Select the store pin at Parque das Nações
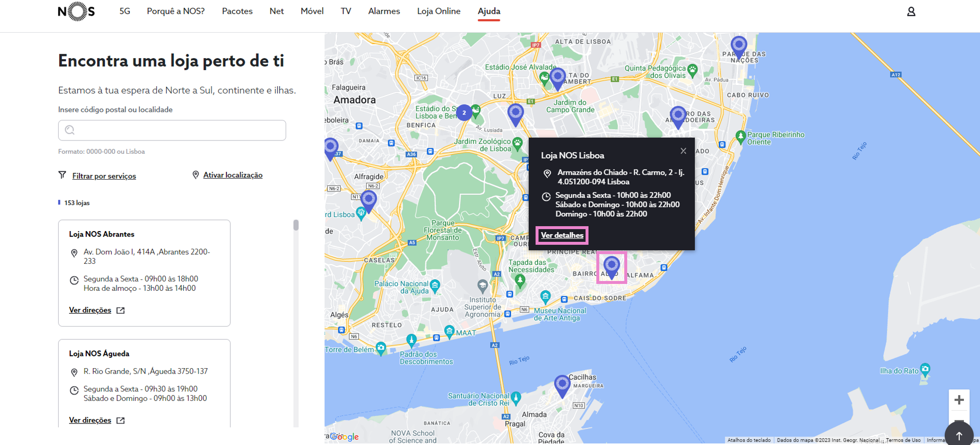Image resolution: width=980 pixels, height=445 pixels. coord(739,47)
